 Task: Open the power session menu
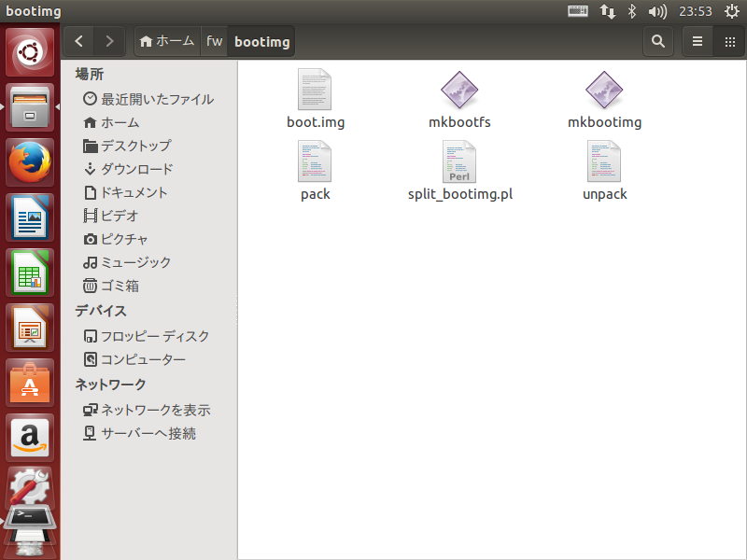click(732, 11)
